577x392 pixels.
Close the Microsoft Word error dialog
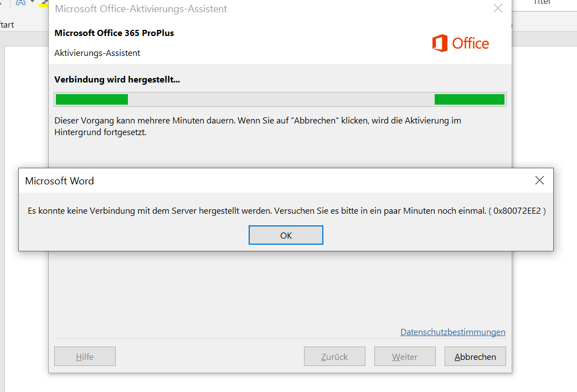click(x=539, y=180)
